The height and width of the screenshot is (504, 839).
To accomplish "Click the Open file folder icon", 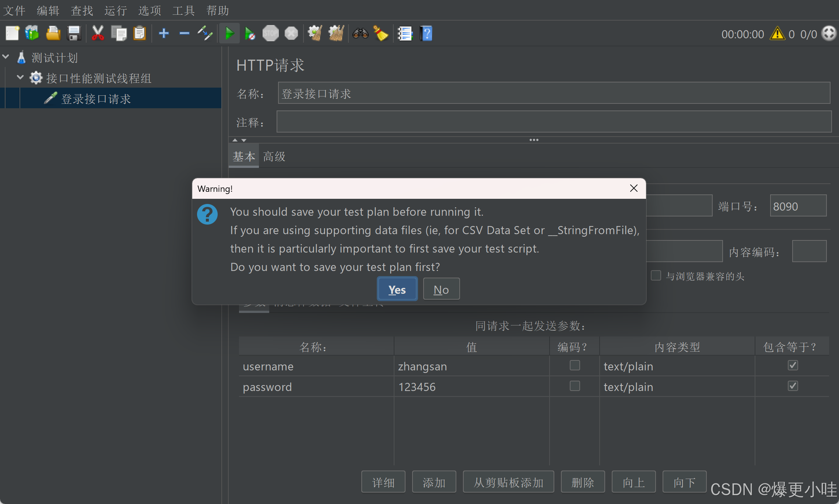I will 53,34.
